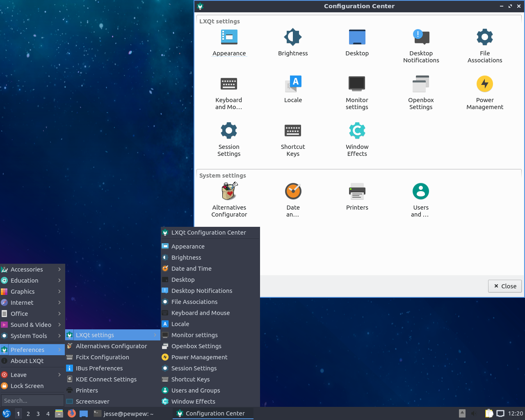Image resolution: width=525 pixels, height=420 pixels.
Task: Expand the Sound & Video submenu
Action: [32, 325]
